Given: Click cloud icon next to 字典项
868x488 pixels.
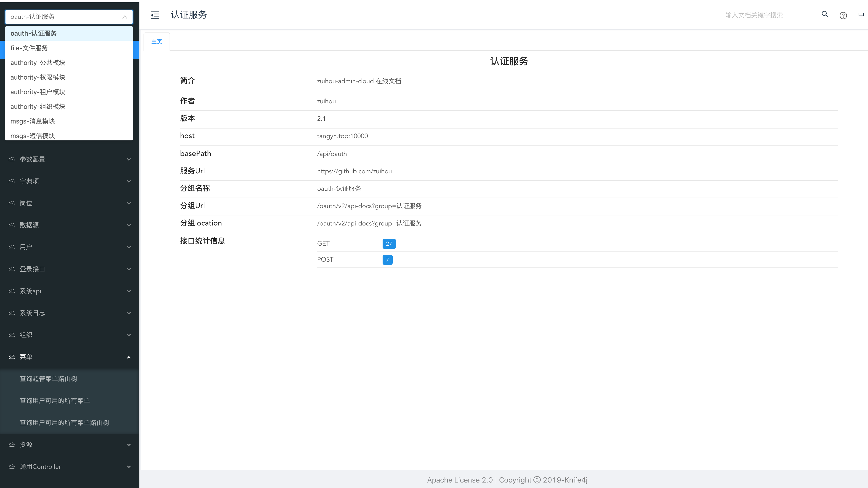Looking at the screenshot, I should (x=12, y=181).
